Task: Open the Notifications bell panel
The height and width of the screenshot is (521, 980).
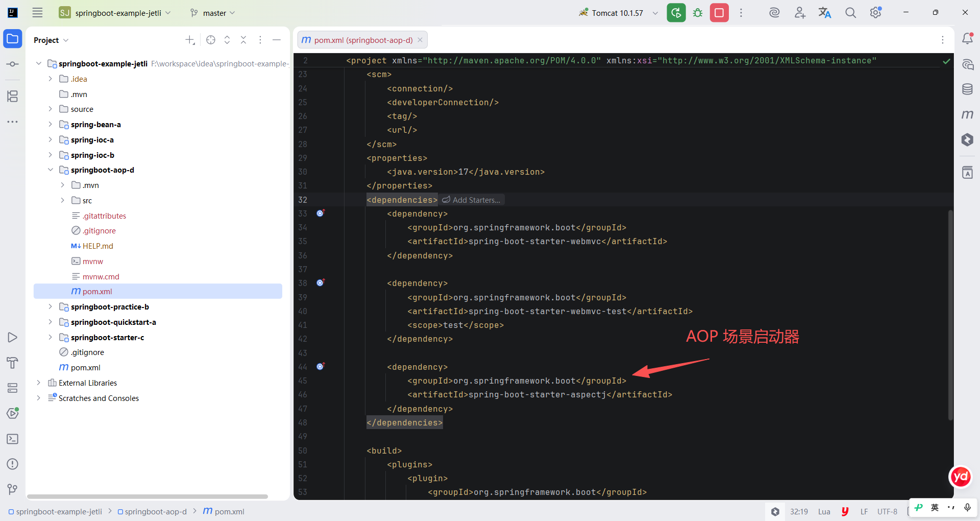Action: click(967, 38)
